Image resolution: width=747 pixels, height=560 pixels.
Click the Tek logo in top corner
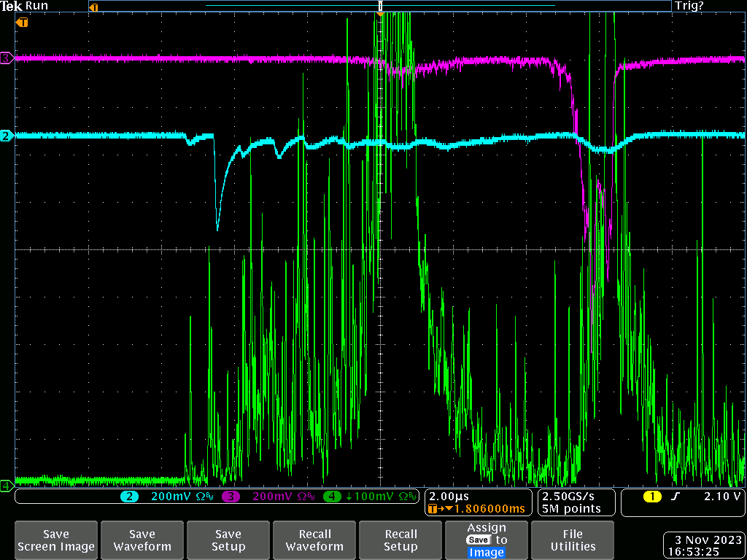tap(12, 6)
